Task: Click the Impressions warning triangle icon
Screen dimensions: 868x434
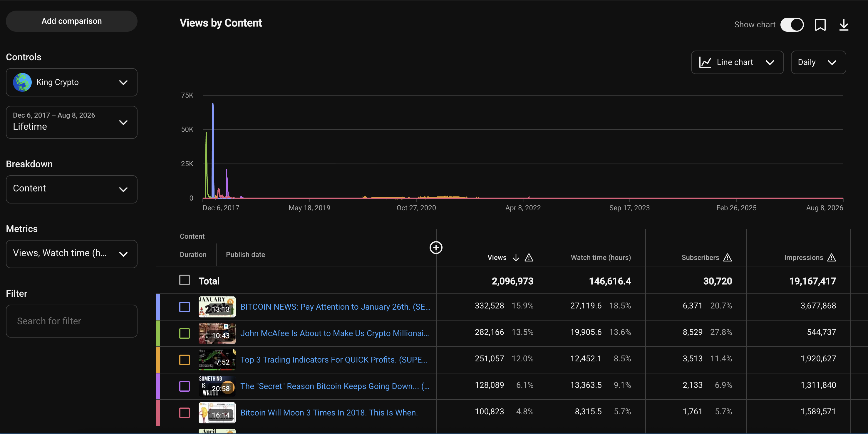Action: [x=832, y=258]
